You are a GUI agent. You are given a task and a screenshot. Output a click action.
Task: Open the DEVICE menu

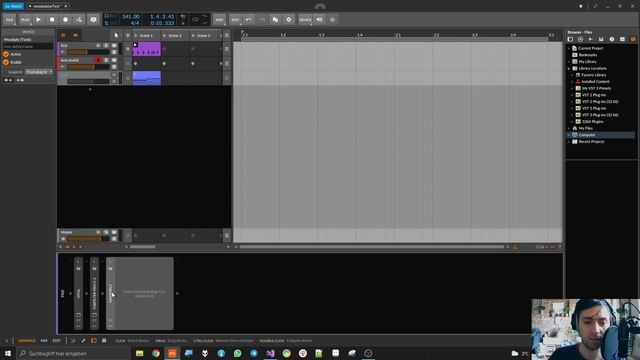point(305,20)
